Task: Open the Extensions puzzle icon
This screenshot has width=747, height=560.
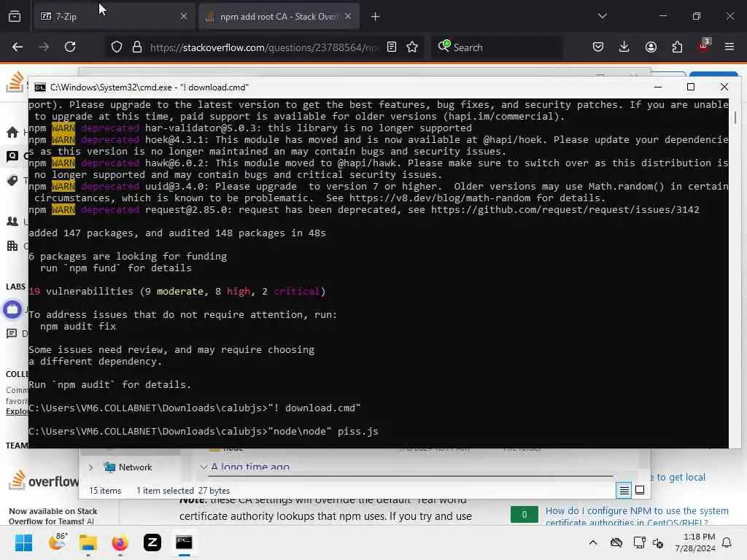Action: click(677, 47)
